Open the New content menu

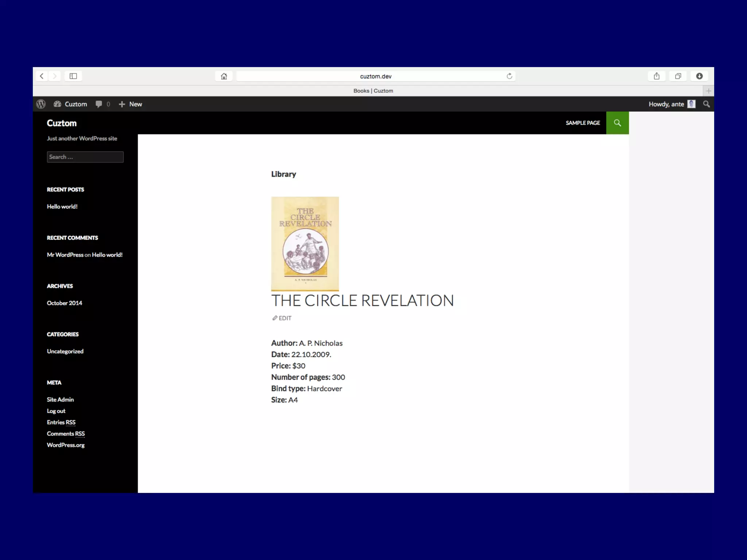tap(131, 104)
